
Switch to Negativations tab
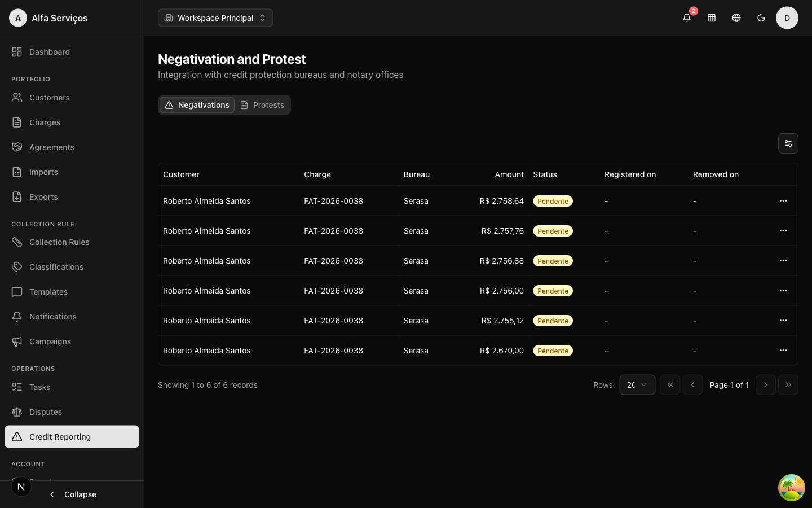(x=197, y=105)
